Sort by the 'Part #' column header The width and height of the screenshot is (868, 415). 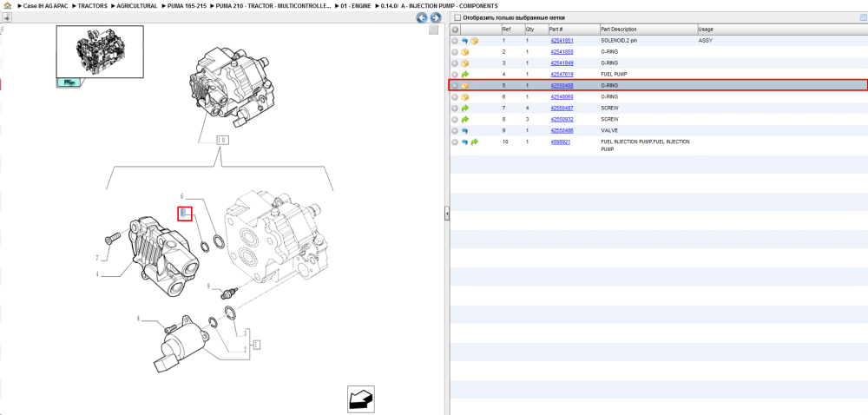(x=574, y=30)
